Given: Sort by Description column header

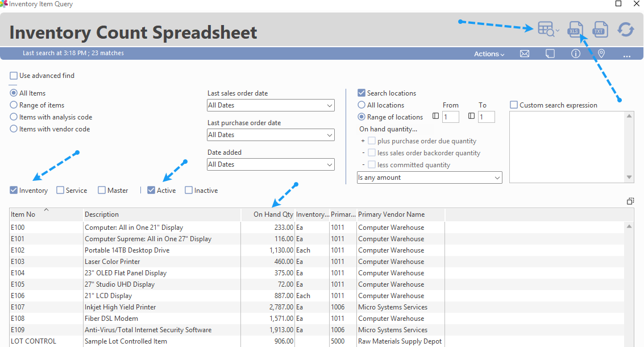Looking at the screenshot, I should 162,214.
